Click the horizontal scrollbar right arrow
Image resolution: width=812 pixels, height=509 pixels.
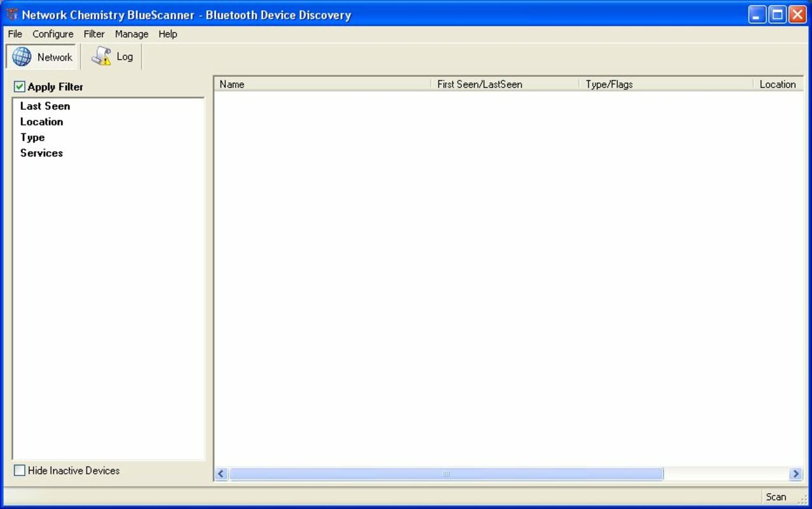795,474
